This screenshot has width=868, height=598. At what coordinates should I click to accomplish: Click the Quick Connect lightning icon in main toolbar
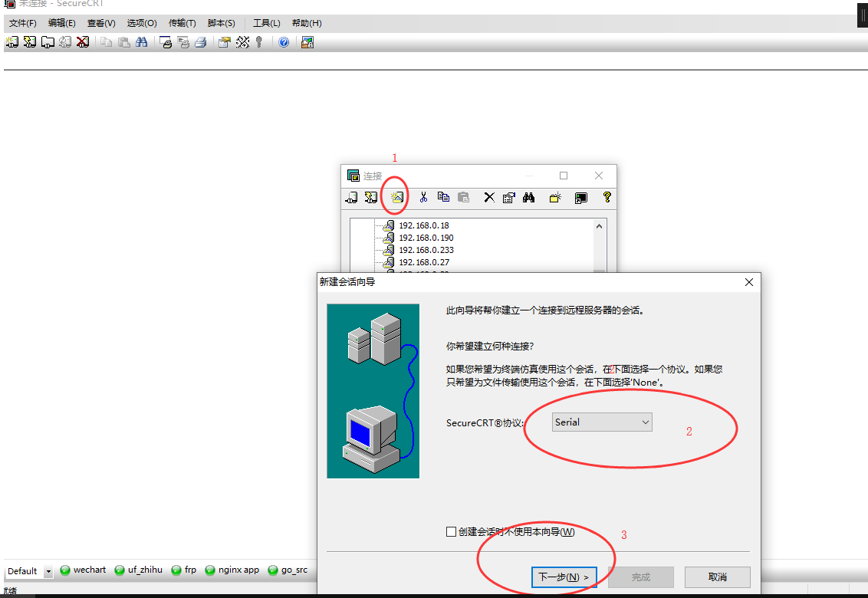[30, 42]
